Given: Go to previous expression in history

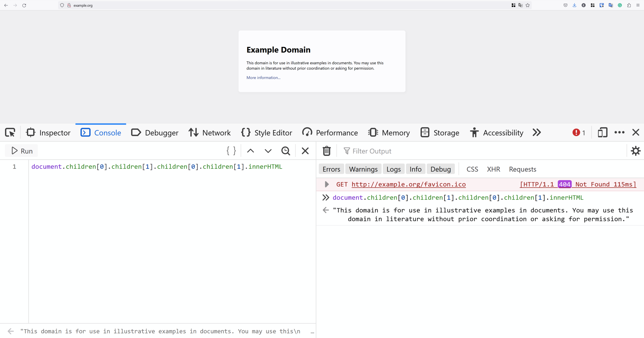Looking at the screenshot, I should click(250, 151).
